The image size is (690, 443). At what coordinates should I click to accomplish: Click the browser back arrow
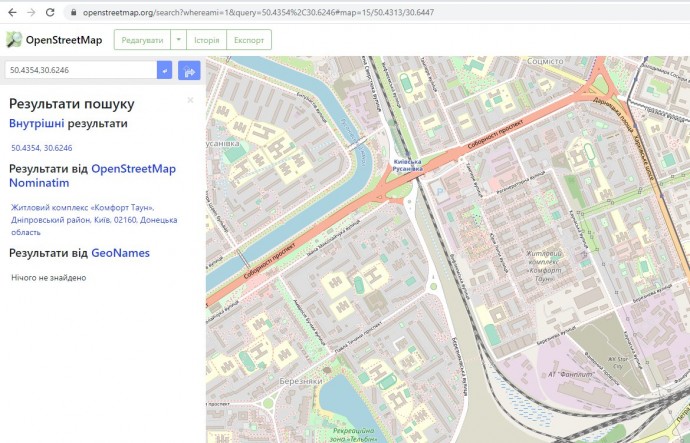(10, 12)
